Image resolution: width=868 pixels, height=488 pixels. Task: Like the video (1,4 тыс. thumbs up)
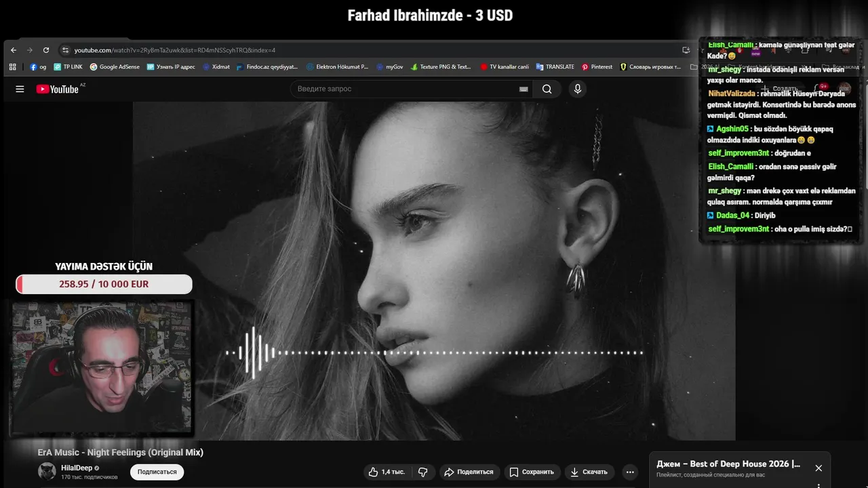[387, 472]
